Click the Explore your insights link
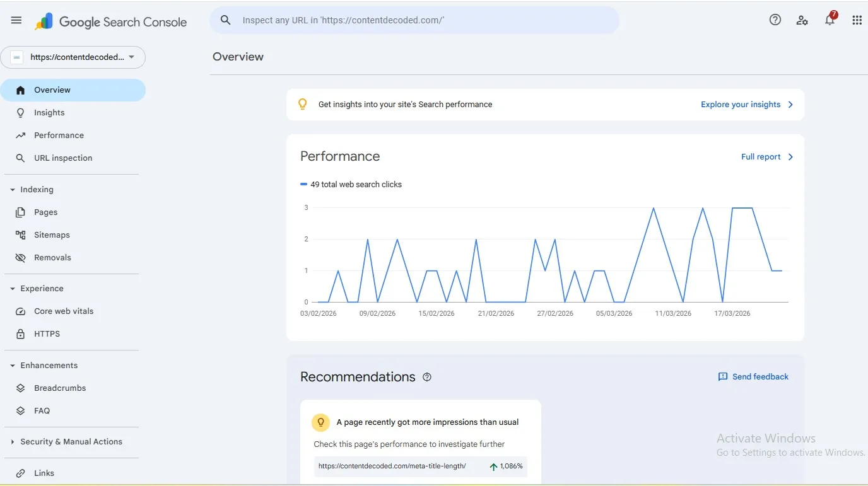This screenshot has height=486, width=868. point(741,104)
